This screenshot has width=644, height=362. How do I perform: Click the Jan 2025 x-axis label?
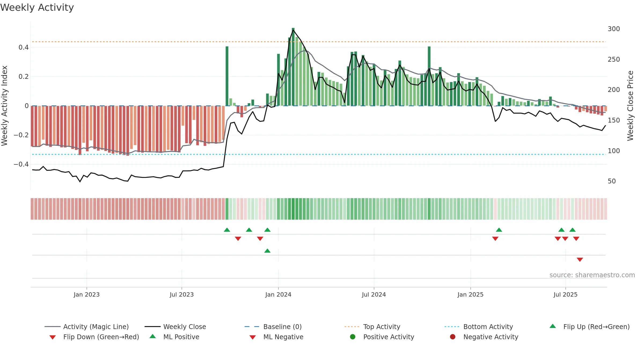tap(470, 294)
